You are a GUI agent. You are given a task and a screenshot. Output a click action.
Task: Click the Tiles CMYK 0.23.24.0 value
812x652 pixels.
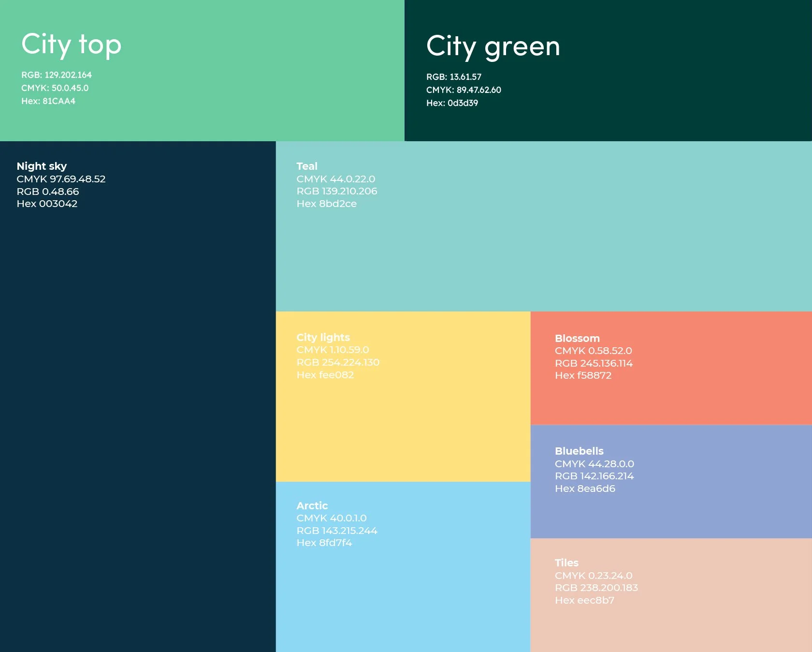coord(594,576)
